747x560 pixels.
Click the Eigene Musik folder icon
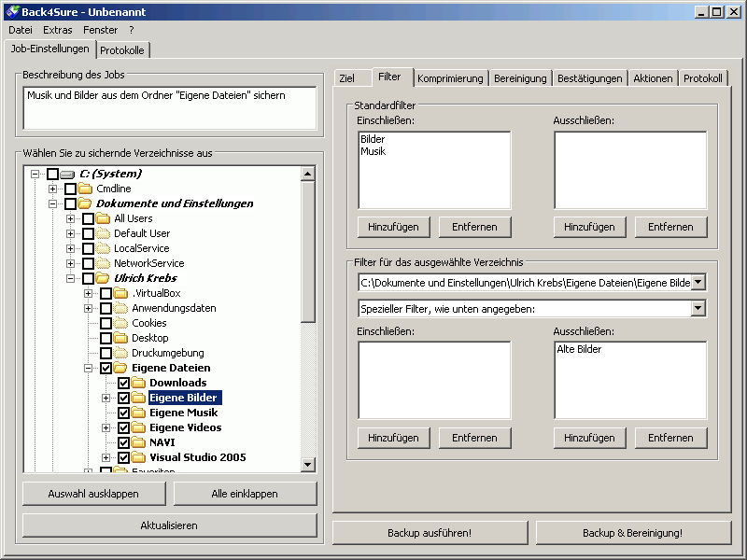(138, 413)
